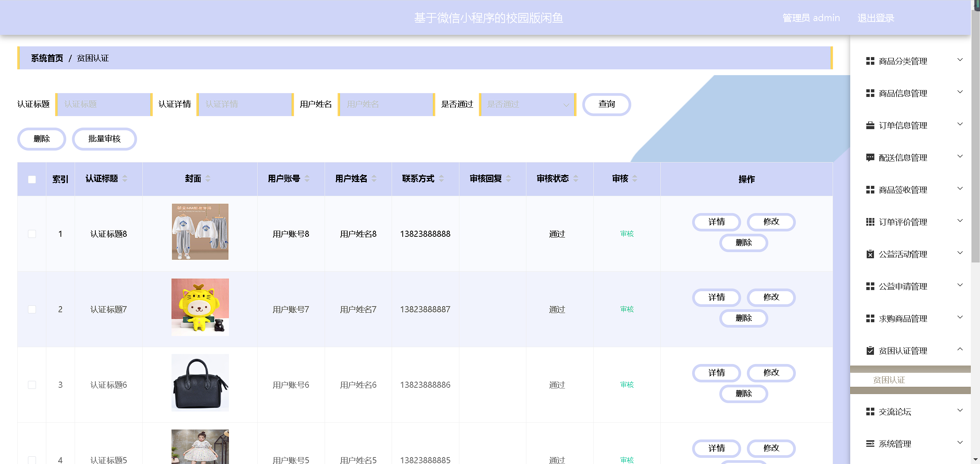
Task: Click the 认证标题7 cat toy thumbnail
Action: pyautogui.click(x=200, y=307)
